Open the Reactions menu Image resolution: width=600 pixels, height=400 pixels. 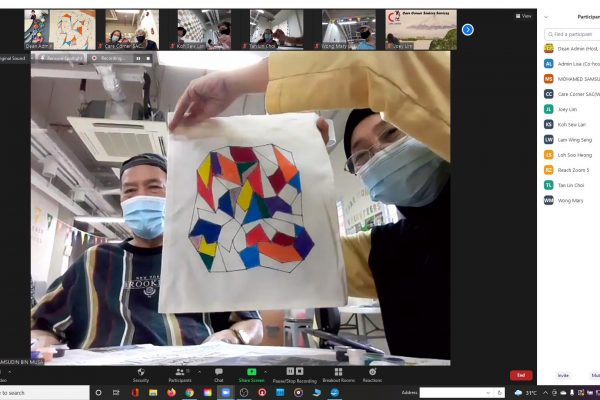point(372,375)
